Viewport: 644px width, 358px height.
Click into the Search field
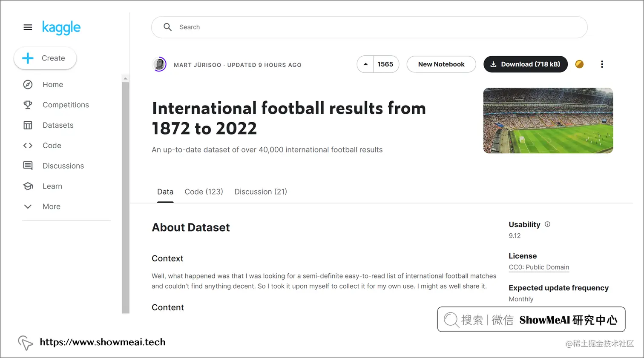click(369, 27)
